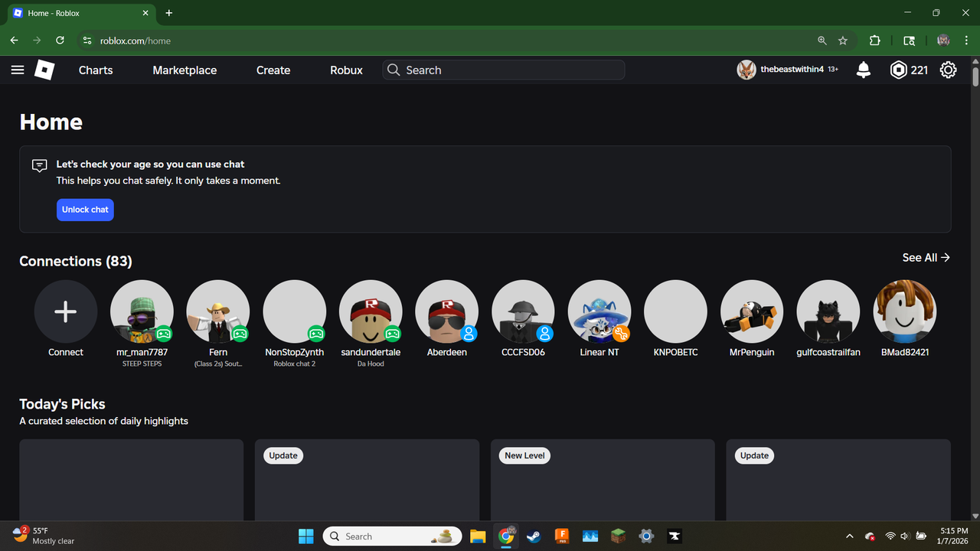Open Chrome extensions puzzle icon

(875, 41)
